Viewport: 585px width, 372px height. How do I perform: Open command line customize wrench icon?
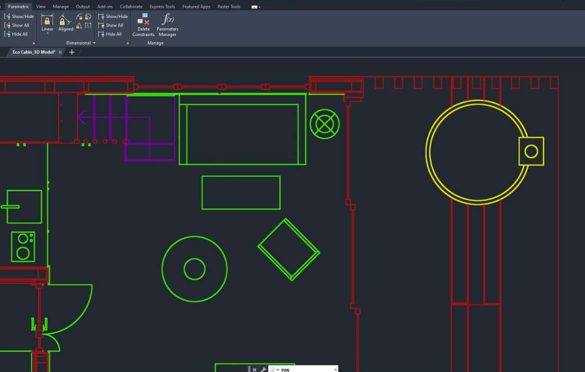(263, 369)
